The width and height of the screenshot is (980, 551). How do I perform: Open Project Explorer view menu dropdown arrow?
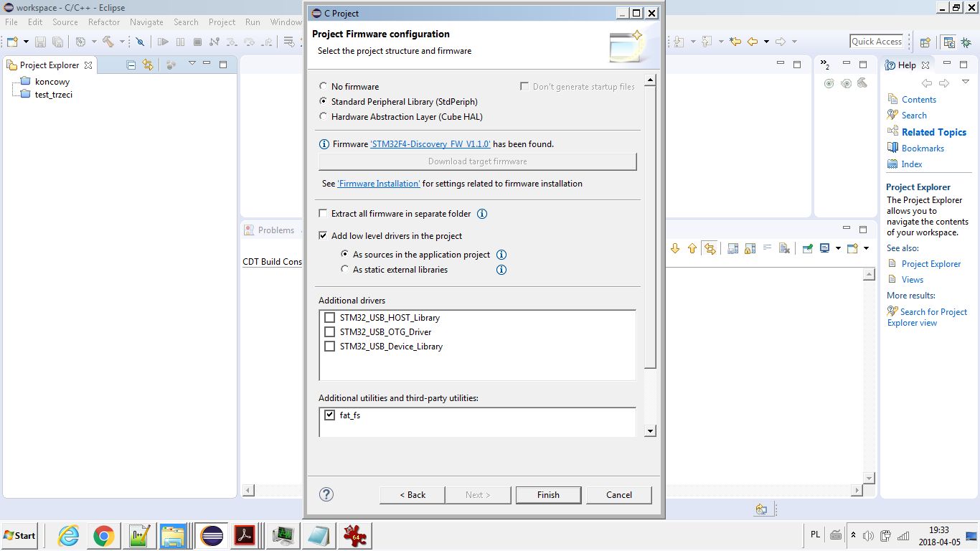192,64
